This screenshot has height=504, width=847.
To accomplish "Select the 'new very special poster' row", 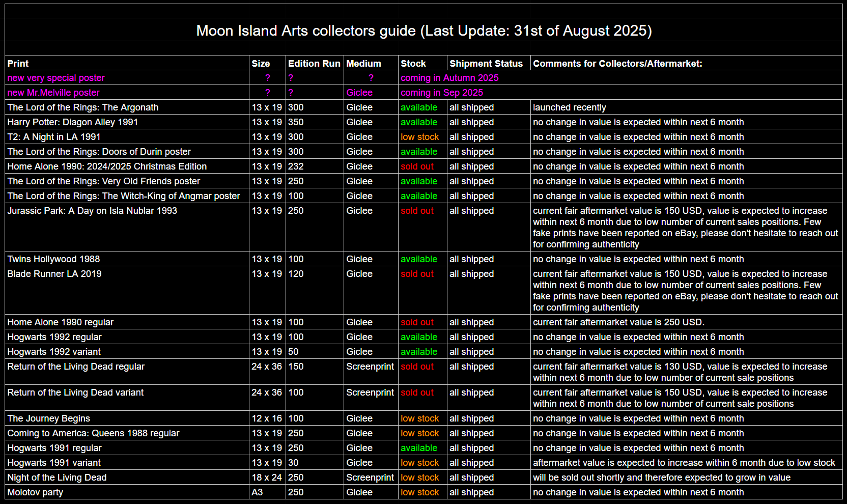I will 424,78.
